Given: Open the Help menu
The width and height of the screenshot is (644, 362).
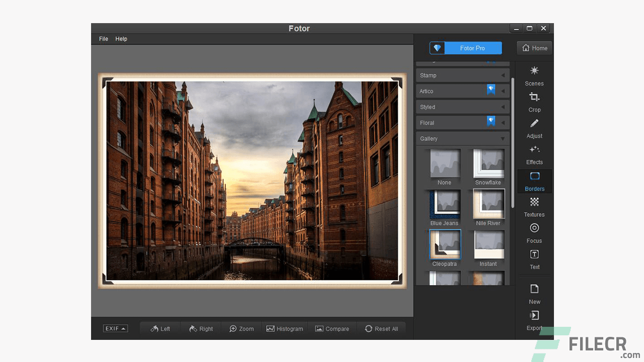Looking at the screenshot, I should tap(121, 39).
